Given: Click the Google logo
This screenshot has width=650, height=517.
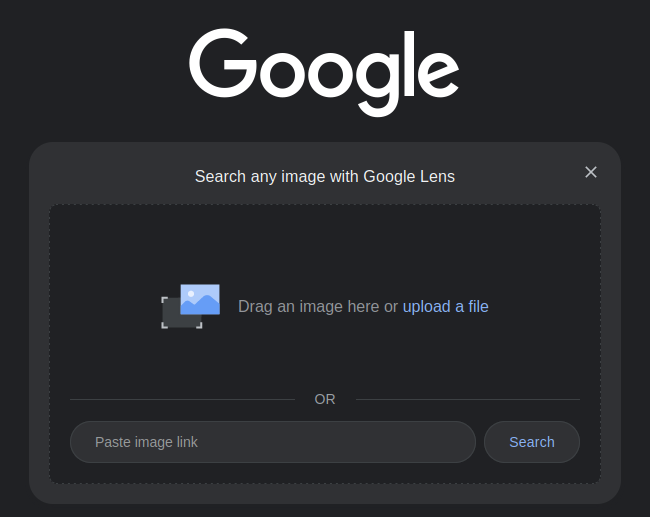Looking at the screenshot, I should (324, 73).
